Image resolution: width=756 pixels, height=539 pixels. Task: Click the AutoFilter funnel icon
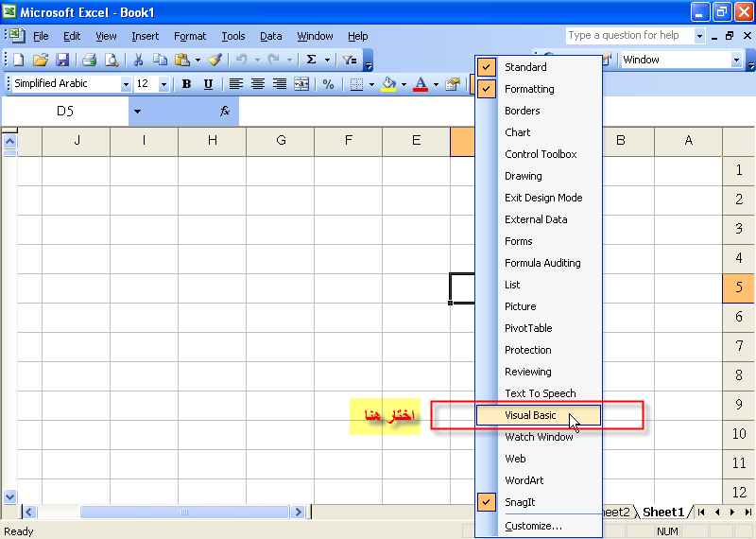[x=349, y=60]
